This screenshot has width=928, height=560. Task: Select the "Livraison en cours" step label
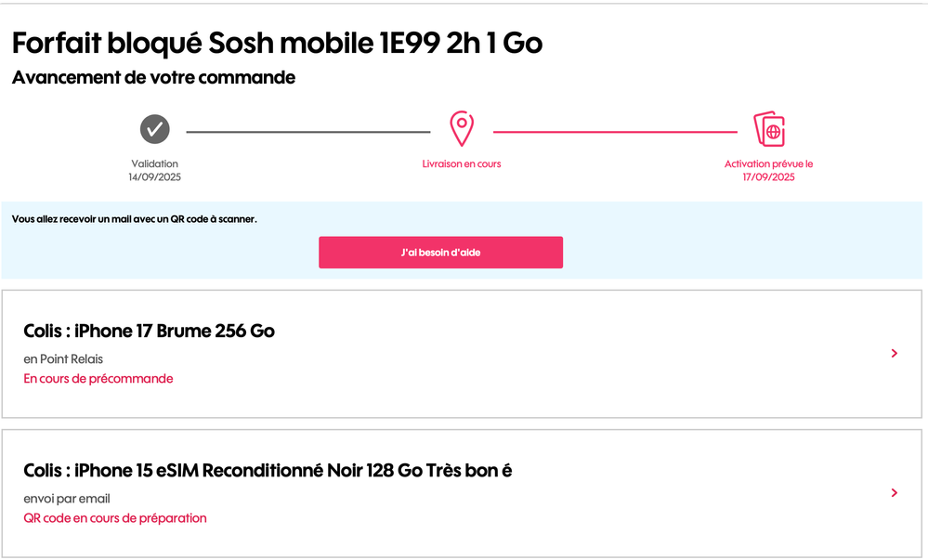(462, 164)
